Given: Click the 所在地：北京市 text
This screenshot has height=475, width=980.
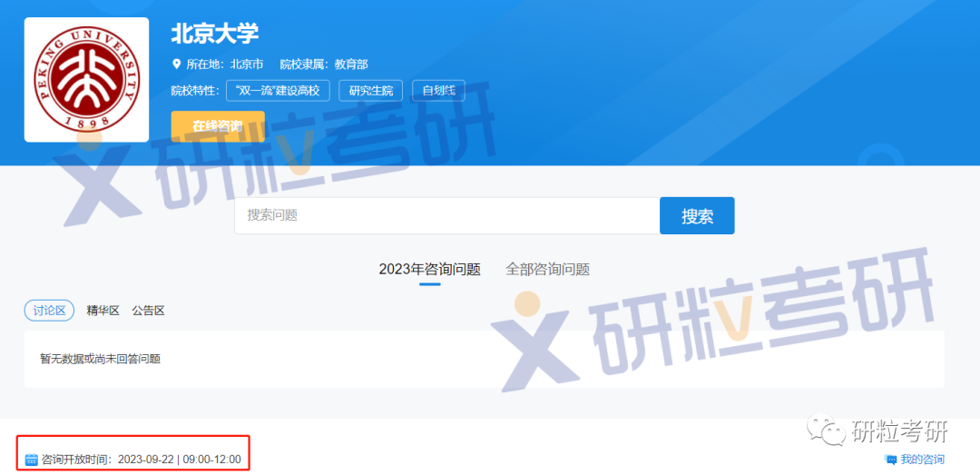Looking at the screenshot, I should point(225,64).
